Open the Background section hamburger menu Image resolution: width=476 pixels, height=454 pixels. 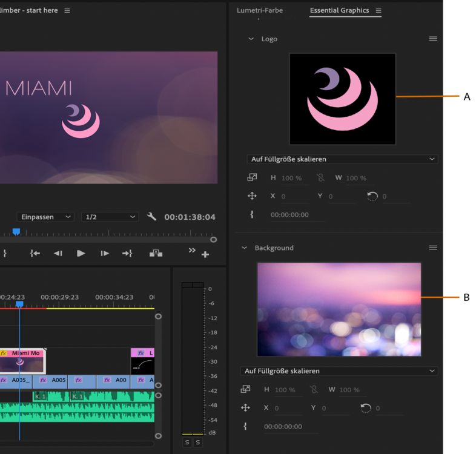coord(433,248)
